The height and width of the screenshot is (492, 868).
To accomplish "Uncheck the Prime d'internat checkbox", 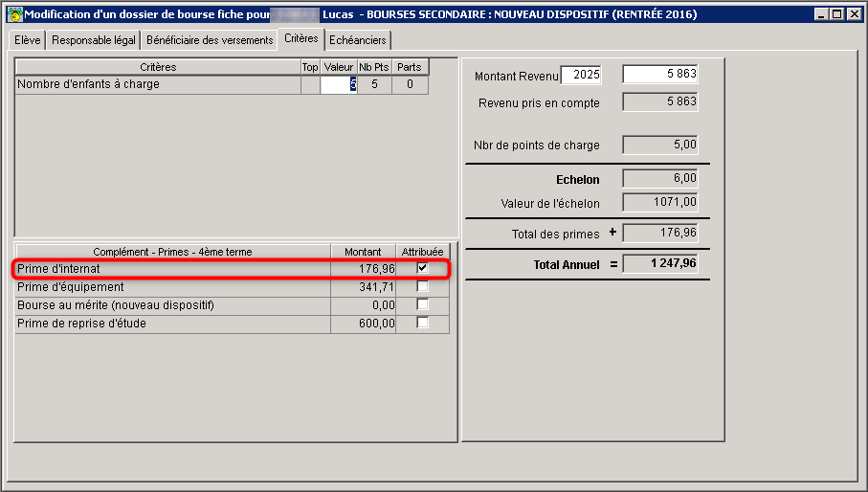I will pos(422,268).
